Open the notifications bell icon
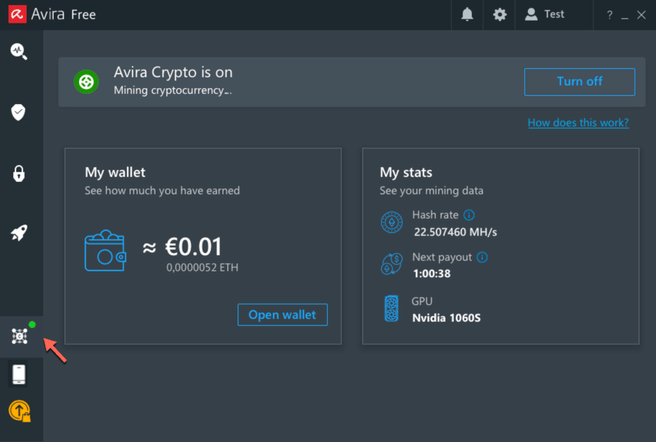656x442 pixels. pyautogui.click(x=467, y=15)
